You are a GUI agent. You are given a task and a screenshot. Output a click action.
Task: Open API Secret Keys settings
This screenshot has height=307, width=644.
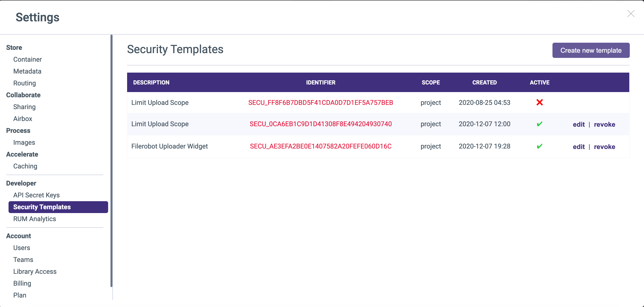[x=36, y=195]
